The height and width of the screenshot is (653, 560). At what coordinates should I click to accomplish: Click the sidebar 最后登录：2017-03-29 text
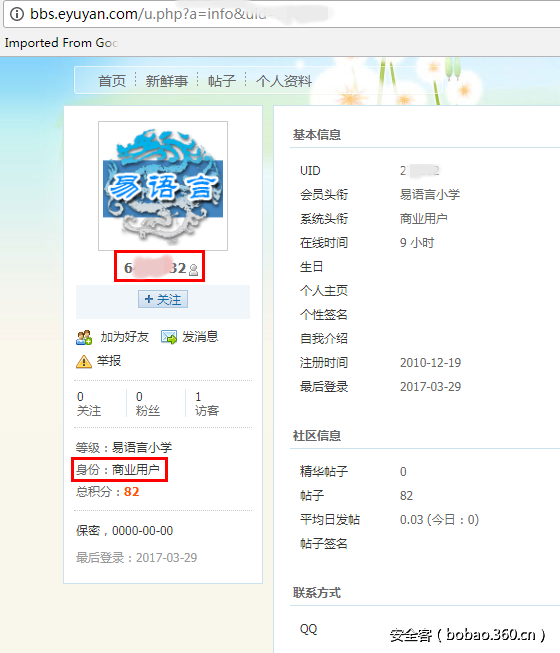coord(136,558)
